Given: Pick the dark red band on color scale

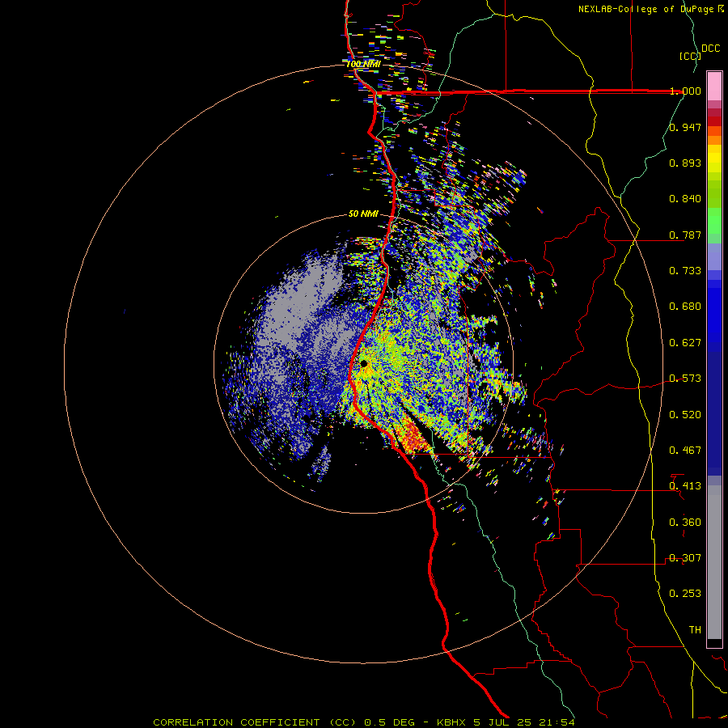Looking at the screenshot, I should (x=714, y=121).
